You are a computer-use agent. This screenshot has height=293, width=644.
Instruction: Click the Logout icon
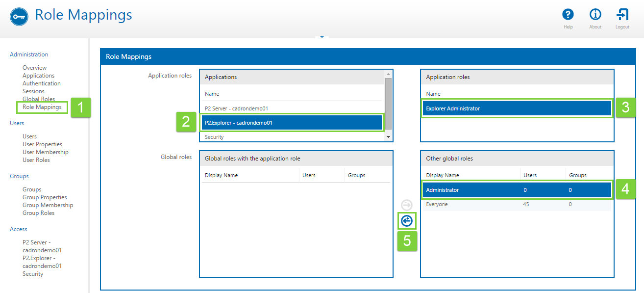(622, 15)
